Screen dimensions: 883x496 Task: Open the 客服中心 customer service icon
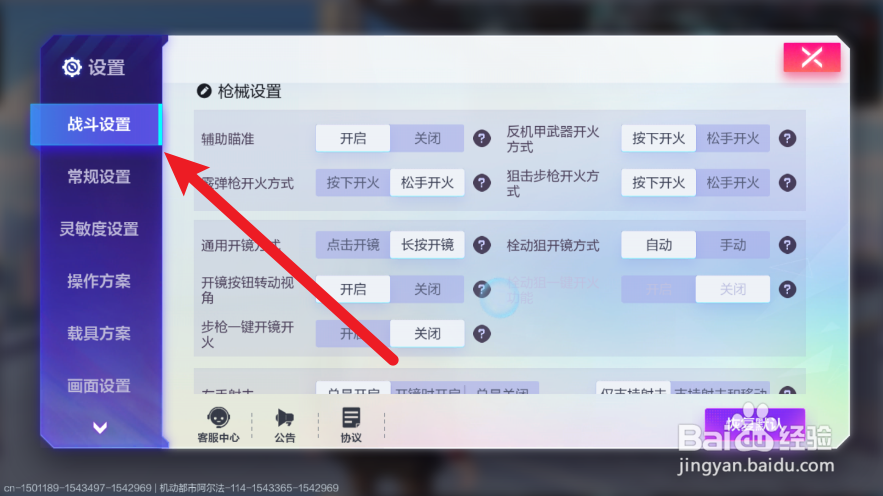pyautogui.click(x=218, y=425)
